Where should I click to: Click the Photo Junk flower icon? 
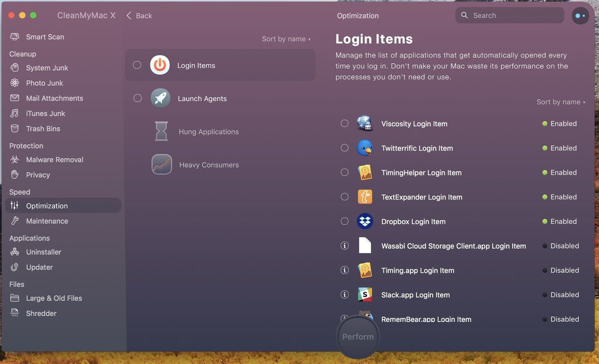pos(15,83)
